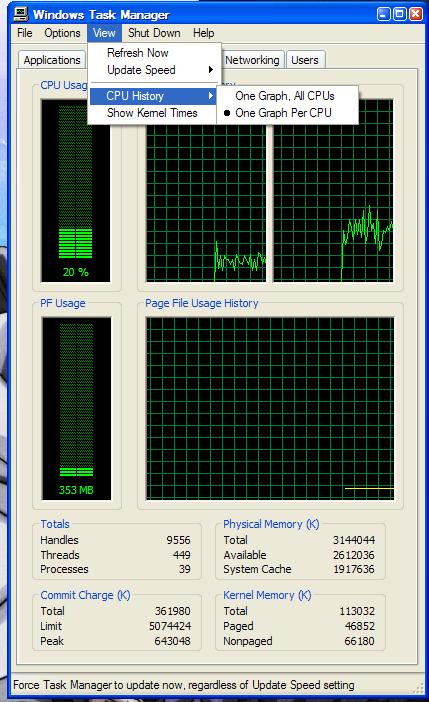Click the CPU Usage gauge meter
Screen dimensions: 429x702
[x=76, y=191]
